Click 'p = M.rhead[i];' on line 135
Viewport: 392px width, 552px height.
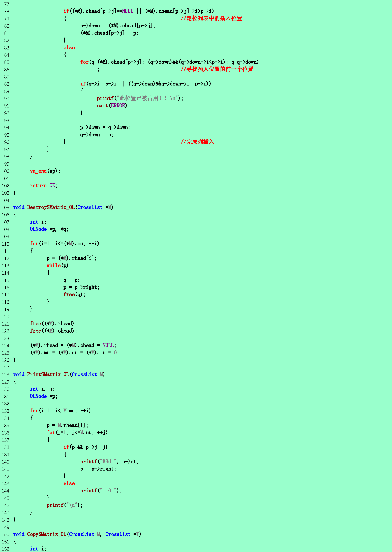coord(67,425)
